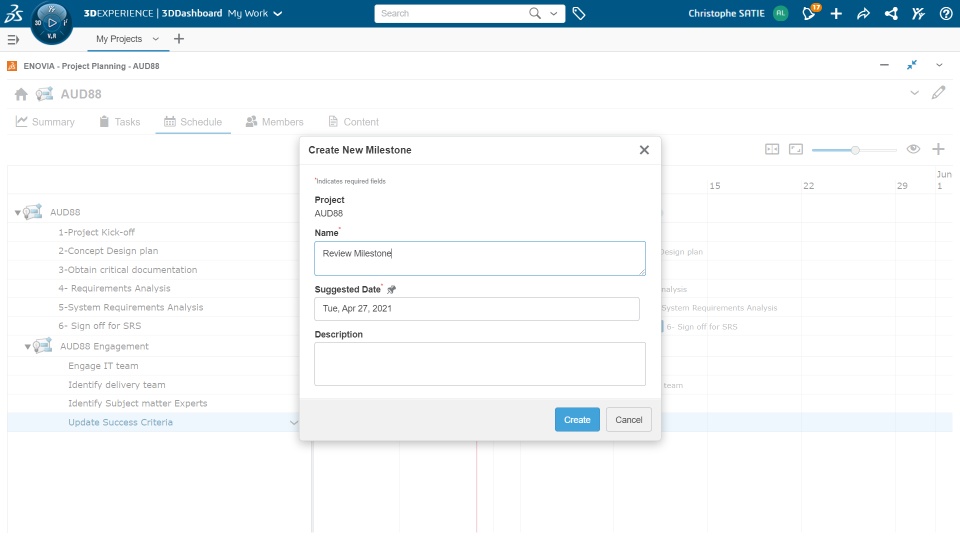Select the 2-Concept Design plan task

(108, 251)
